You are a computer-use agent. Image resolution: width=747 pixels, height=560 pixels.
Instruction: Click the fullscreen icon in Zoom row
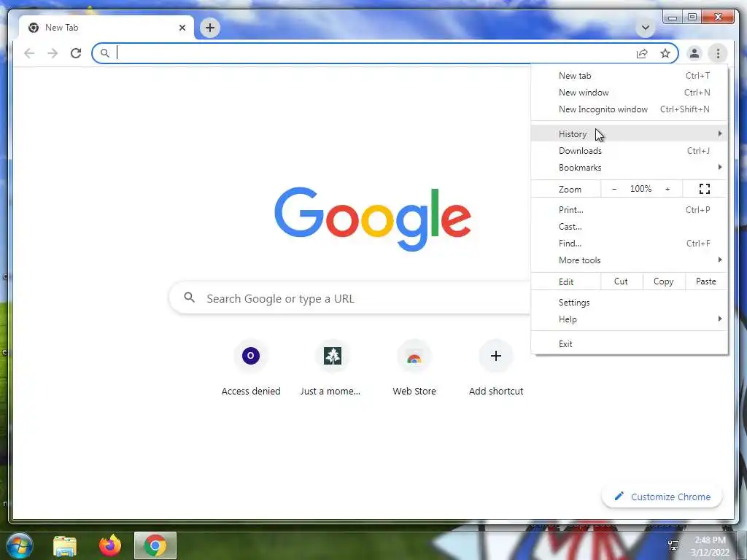click(x=705, y=189)
